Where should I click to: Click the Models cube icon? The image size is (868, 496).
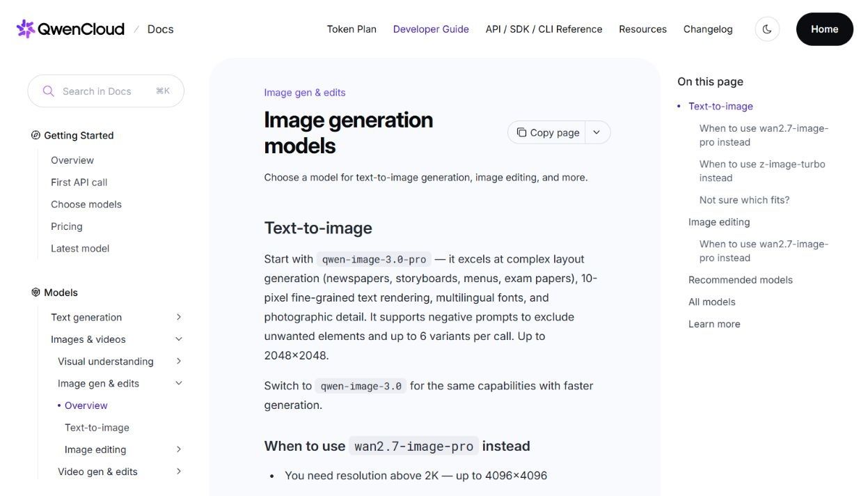click(35, 293)
